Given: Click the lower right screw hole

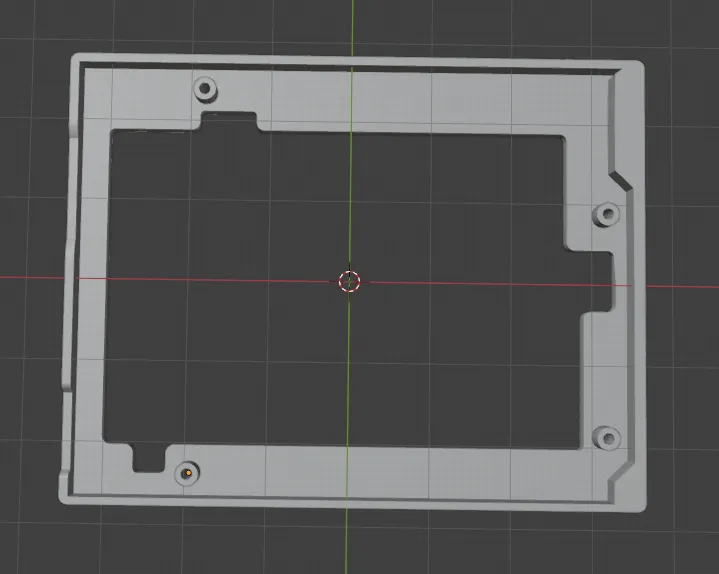Looking at the screenshot, I should 606,438.
